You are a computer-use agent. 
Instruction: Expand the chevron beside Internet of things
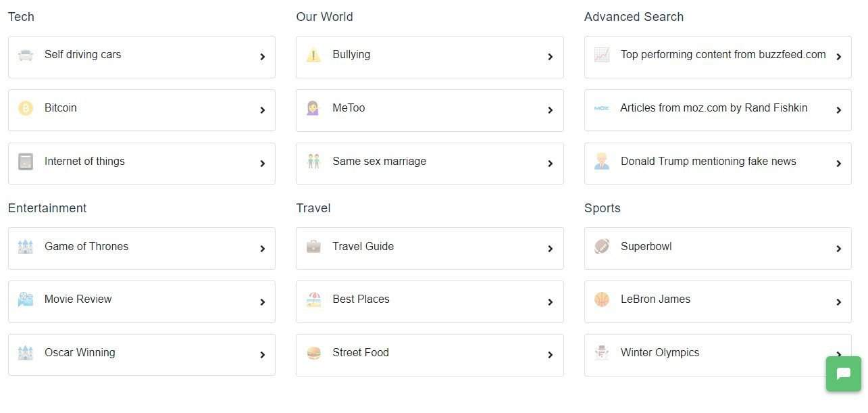263,163
